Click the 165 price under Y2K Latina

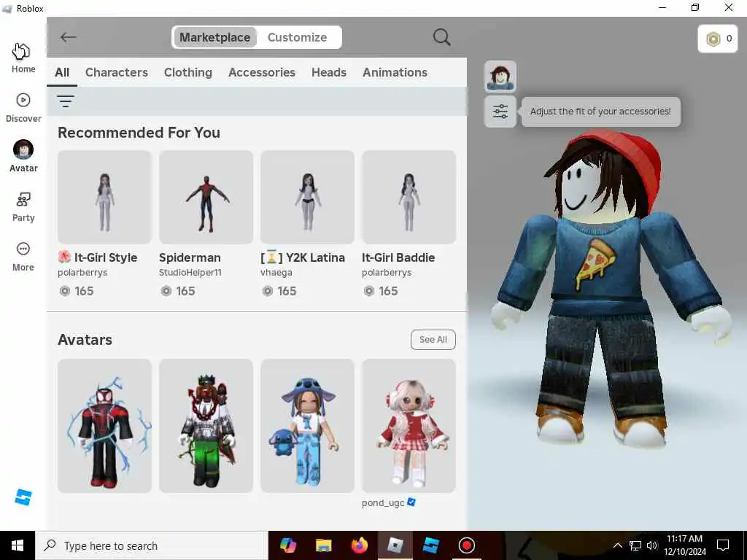coord(279,291)
